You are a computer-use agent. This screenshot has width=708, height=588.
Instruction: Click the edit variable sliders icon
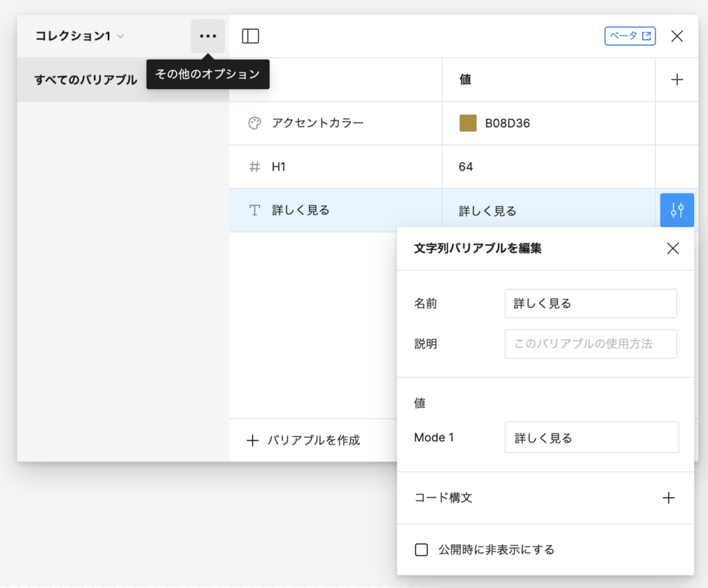coord(677,210)
